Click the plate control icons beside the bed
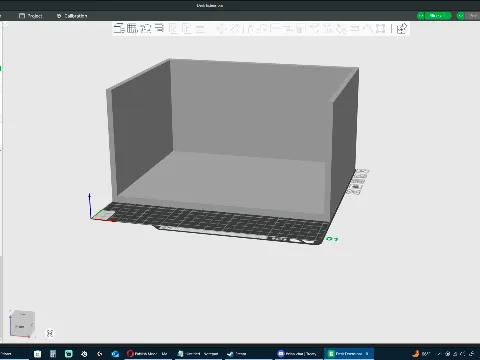 click(358, 182)
